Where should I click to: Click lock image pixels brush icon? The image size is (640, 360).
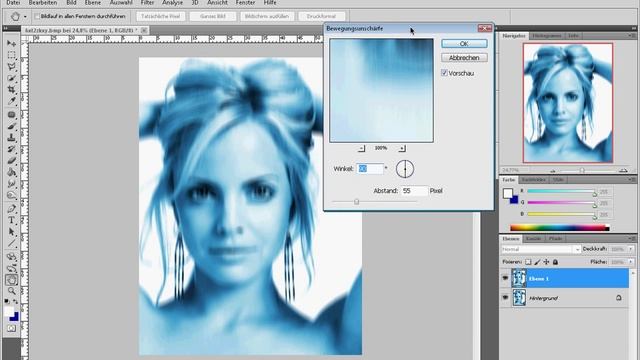537,262
